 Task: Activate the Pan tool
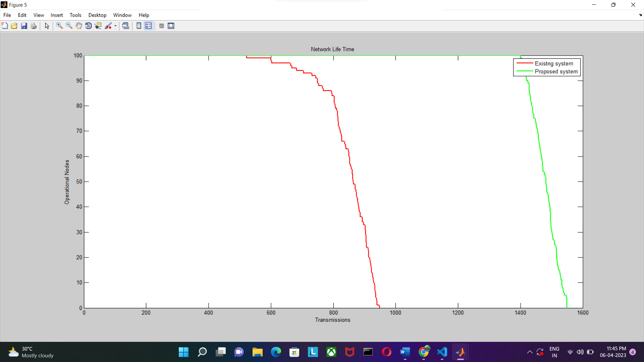click(x=79, y=25)
